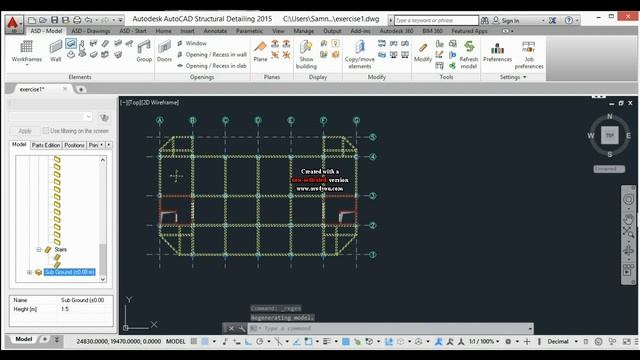This screenshot has height=360, width=640.
Task: Click the ViewCube TOP face
Action: point(609,135)
